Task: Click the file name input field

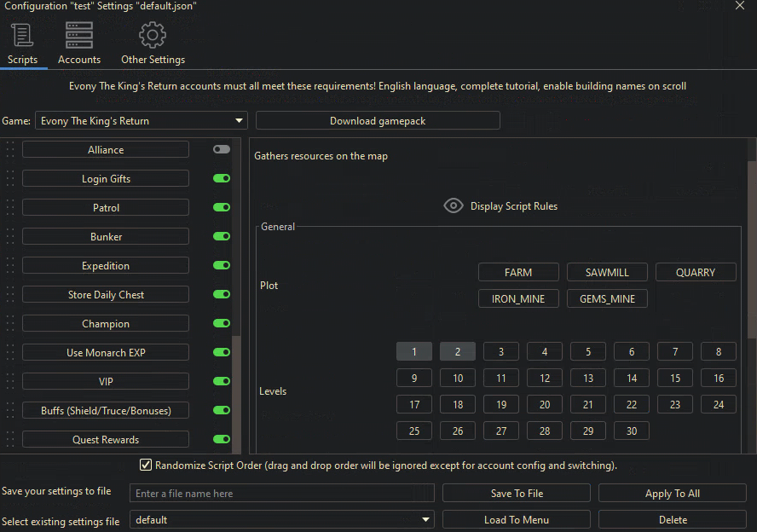Action: point(281,494)
